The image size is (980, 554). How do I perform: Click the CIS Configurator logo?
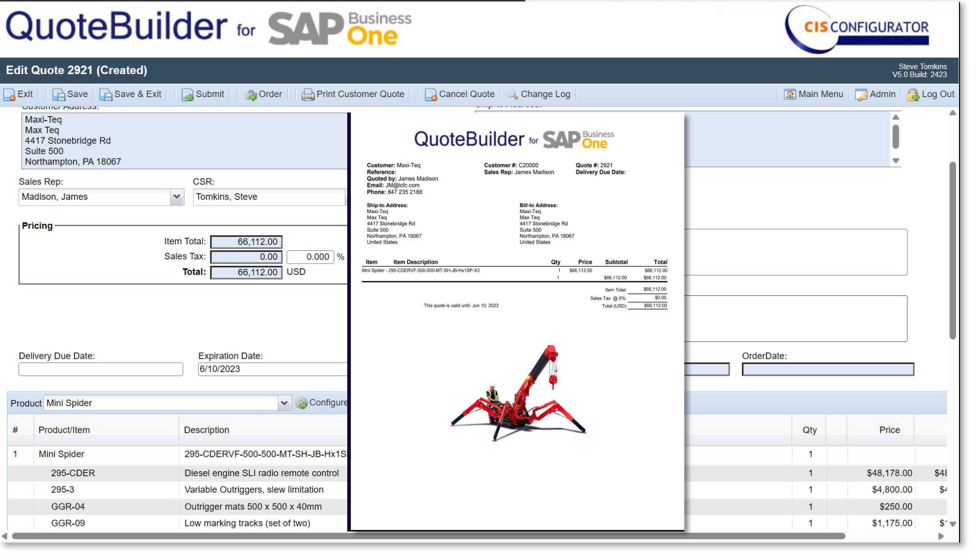(x=858, y=29)
